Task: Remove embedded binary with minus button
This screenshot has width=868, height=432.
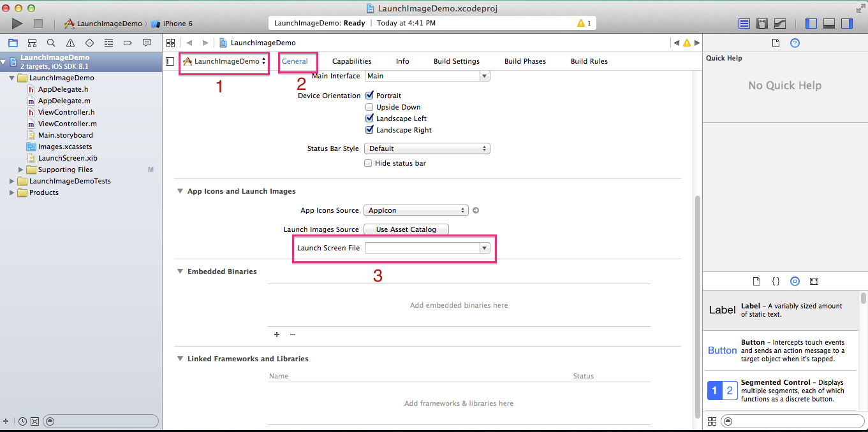Action: point(293,334)
